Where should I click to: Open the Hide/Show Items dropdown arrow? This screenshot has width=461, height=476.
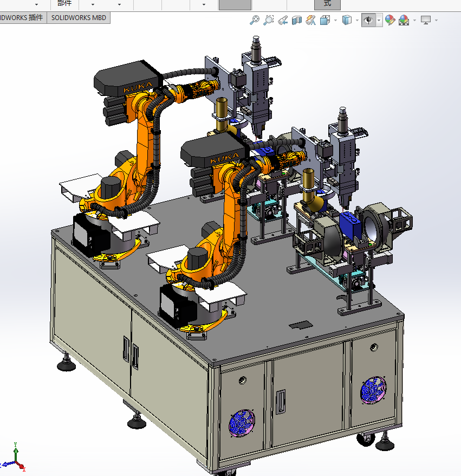click(379, 21)
